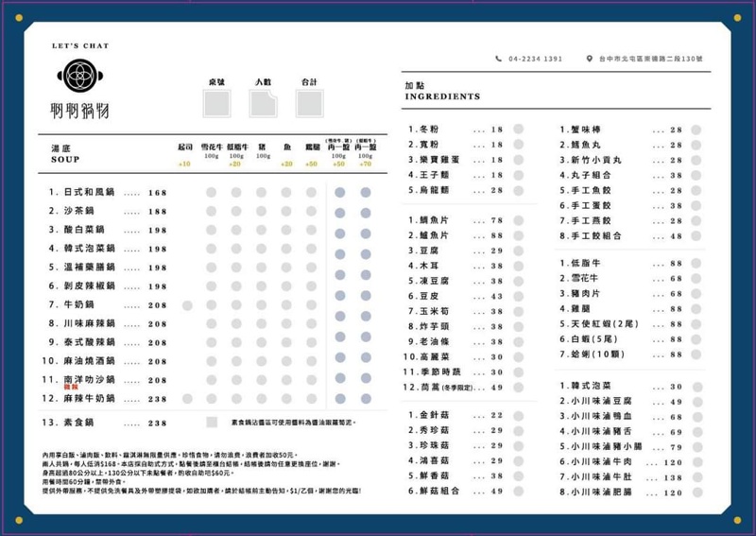Click the 台中市北屯區 address text

[650, 59]
